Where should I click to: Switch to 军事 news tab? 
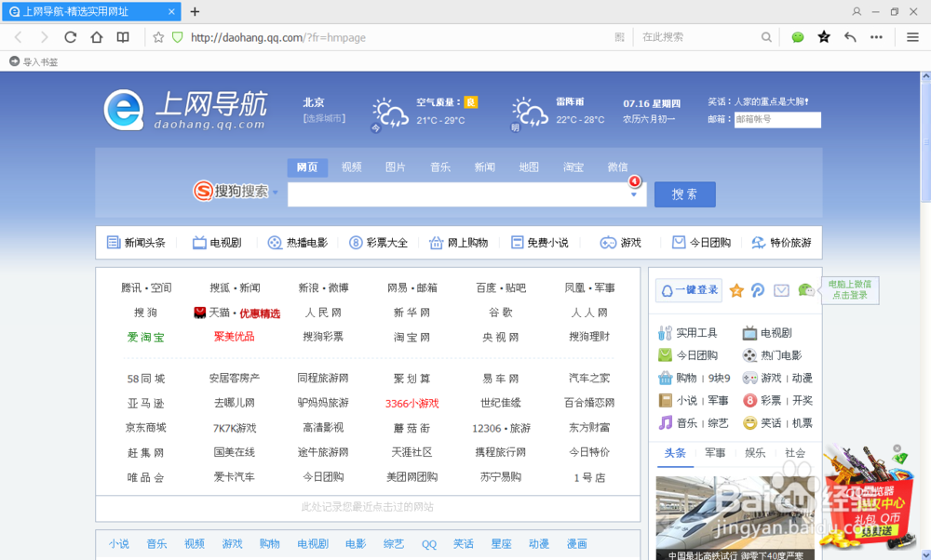coord(715,453)
